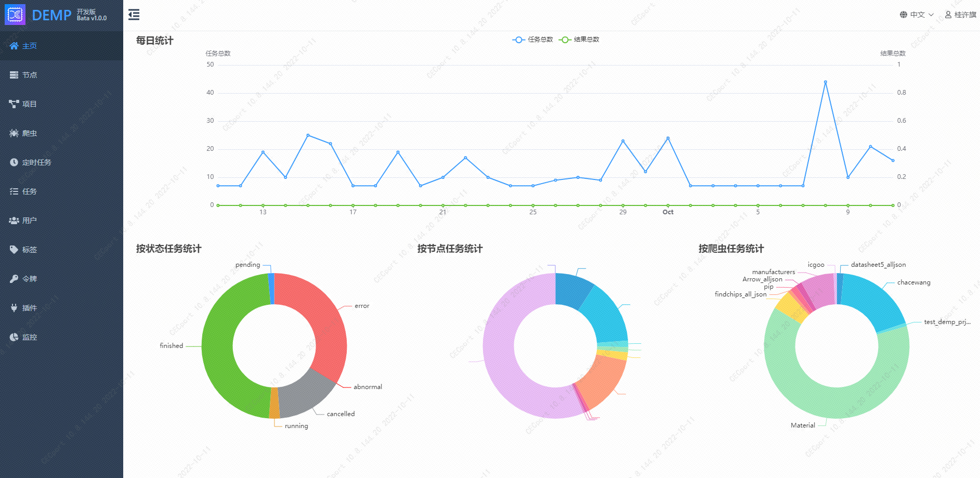Collapse sidebar with the menu fold icon
Viewport: 980px width, 478px height.
[134, 15]
